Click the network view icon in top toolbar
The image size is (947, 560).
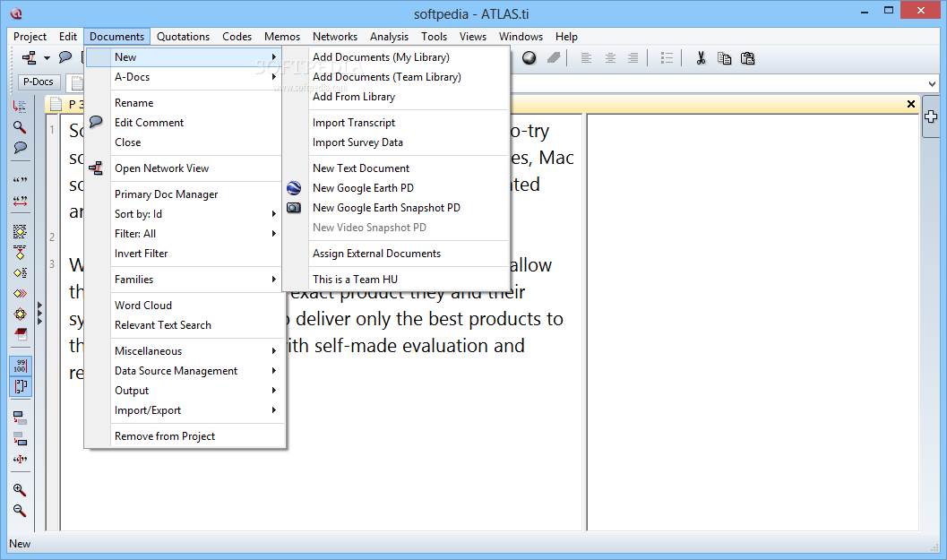tap(29, 58)
